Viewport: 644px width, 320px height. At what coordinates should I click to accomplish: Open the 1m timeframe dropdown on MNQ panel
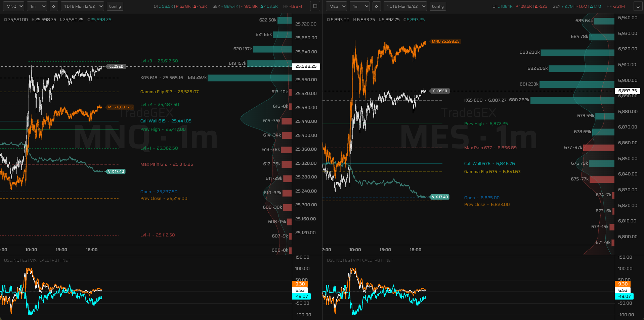point(37,6)
